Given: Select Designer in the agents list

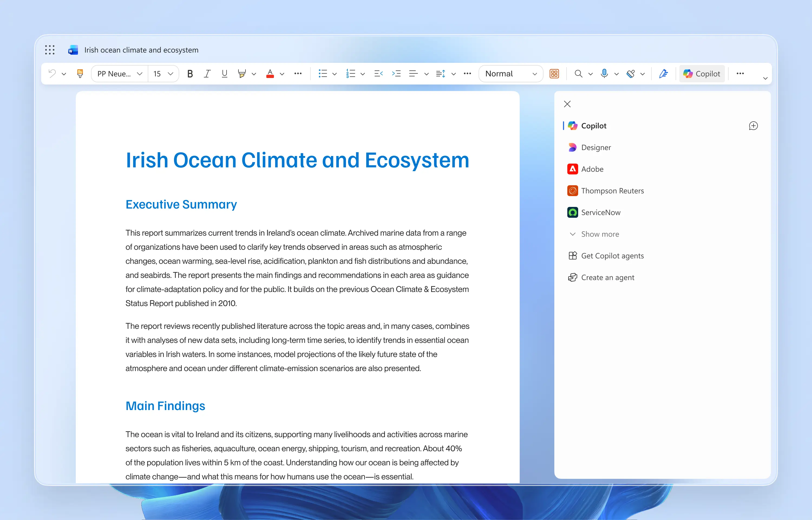Looking at the screenshot, I should (x=596, y=148).
